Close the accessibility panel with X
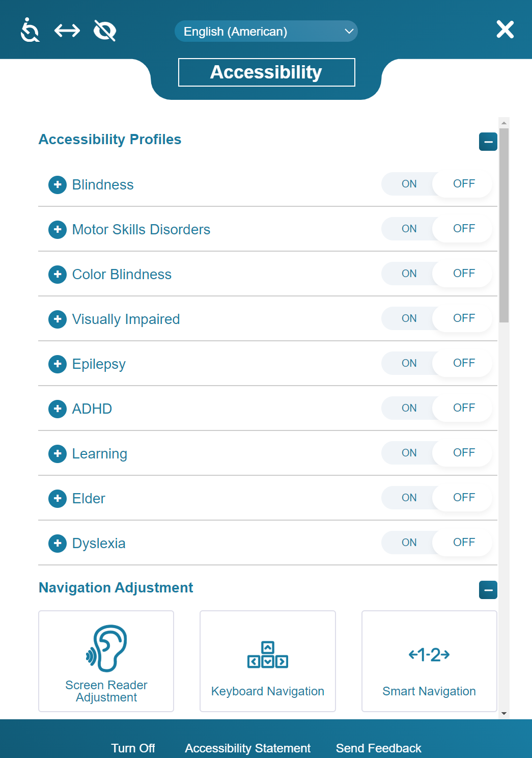The height and width of the screenshot is (758, 532). (x=505, y=30)
